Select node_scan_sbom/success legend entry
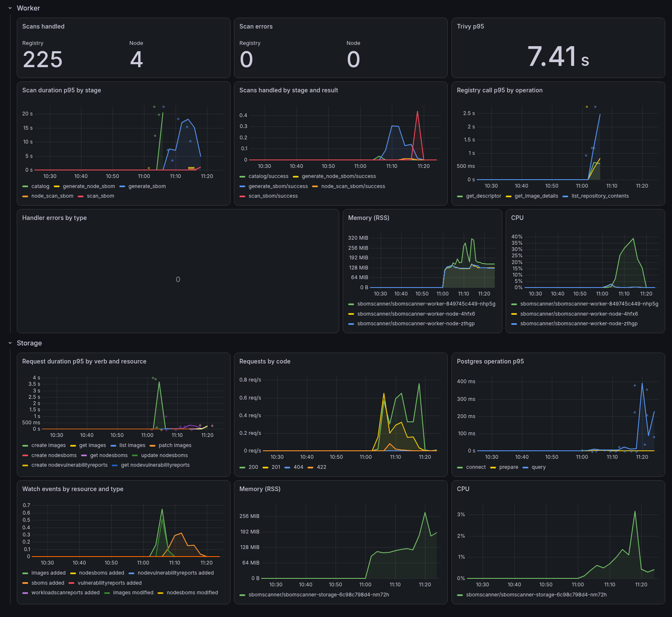This screenshot has height=617, width=672. pos(353,186)
